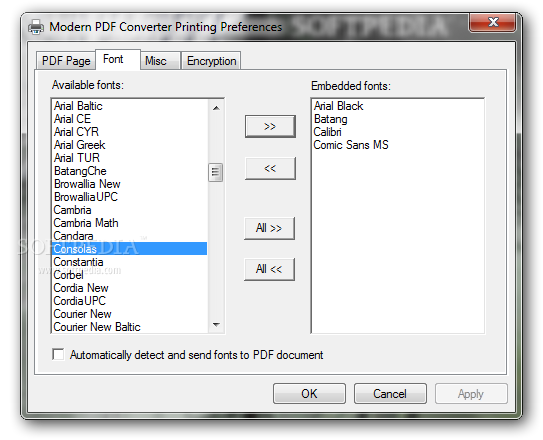Screen dimensions: 543x440
Task: Select Arial CYR in available fonts
Action: (x=130, y=132)
